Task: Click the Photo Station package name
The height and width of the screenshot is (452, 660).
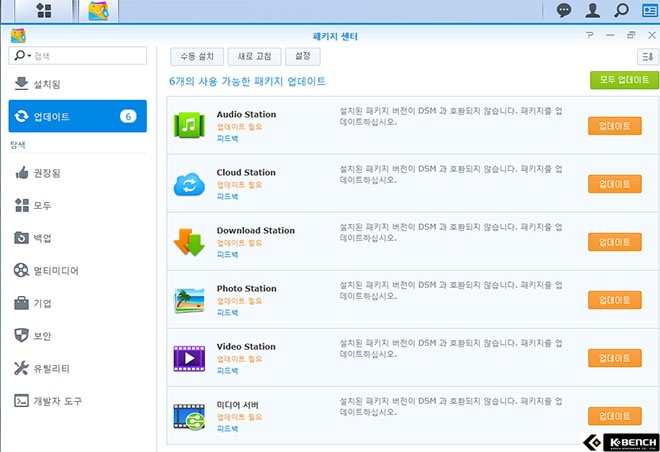Action: click(247, 288)
